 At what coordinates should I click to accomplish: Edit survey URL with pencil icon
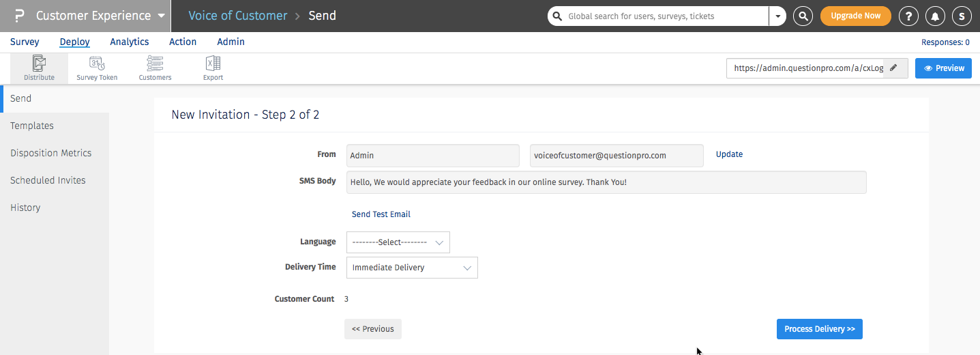[894, 68]
